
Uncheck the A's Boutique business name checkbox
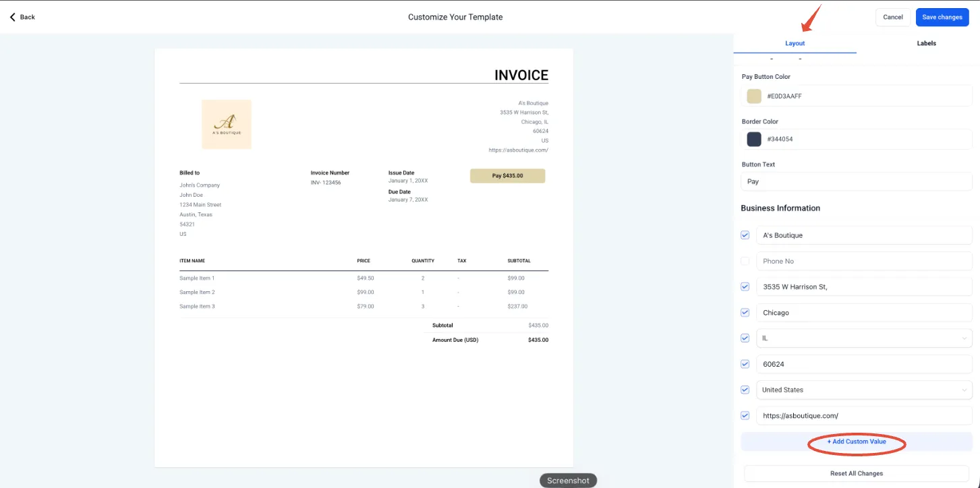click(745, 235)
